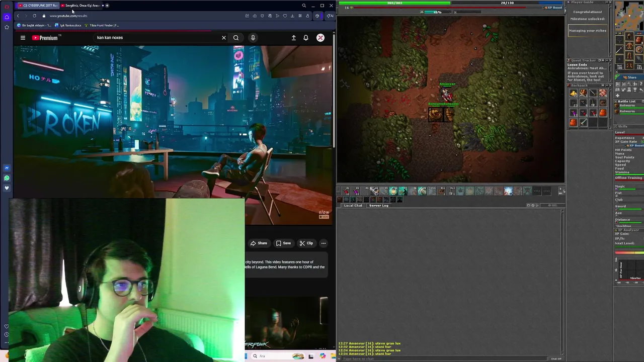The width and height of the screenshot is (644, 362).
Task: Start YouTube voice search with the microphone
Action: point(253,38)
